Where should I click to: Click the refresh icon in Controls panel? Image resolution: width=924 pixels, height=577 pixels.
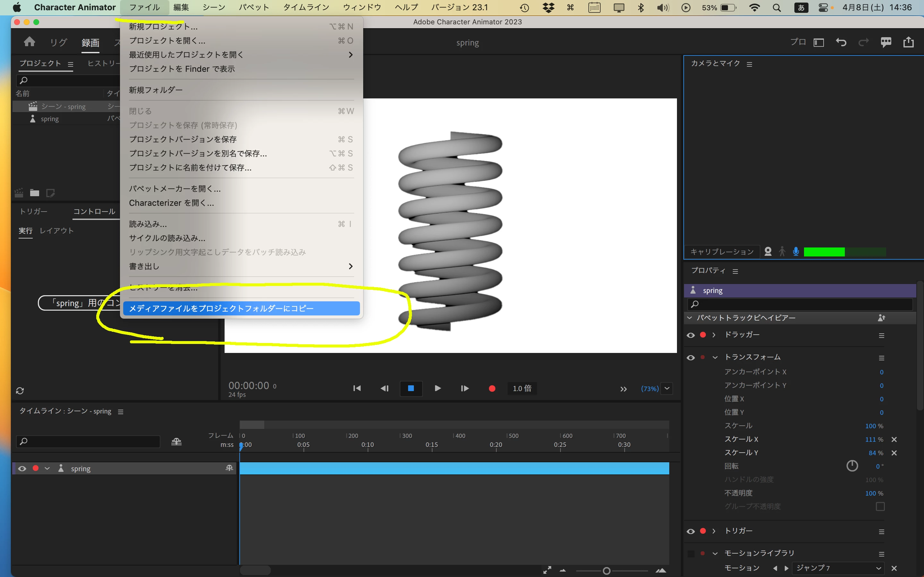20,391
